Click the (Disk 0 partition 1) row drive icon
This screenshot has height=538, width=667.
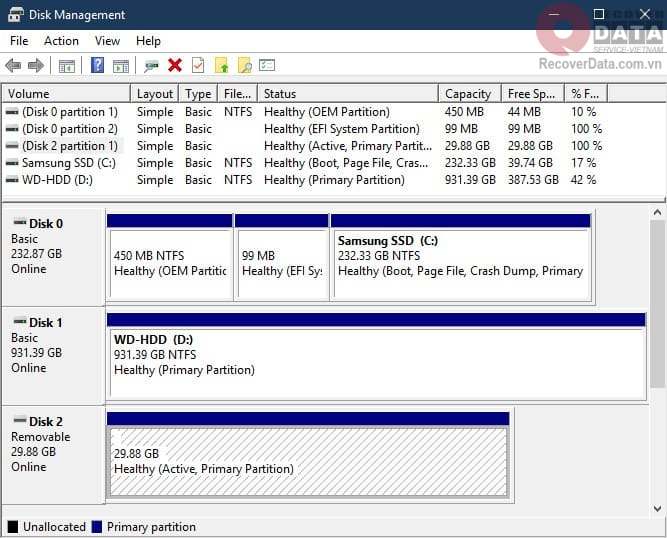(12, 112)
